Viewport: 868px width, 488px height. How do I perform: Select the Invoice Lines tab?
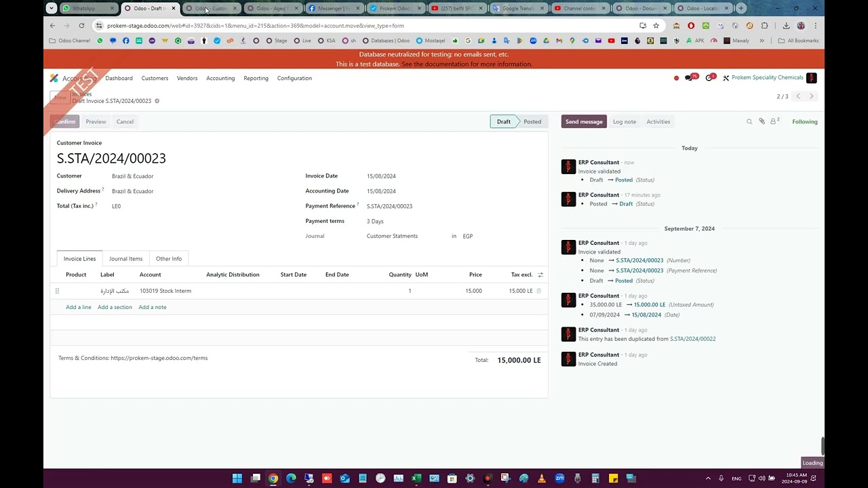(x=79, y=259)
